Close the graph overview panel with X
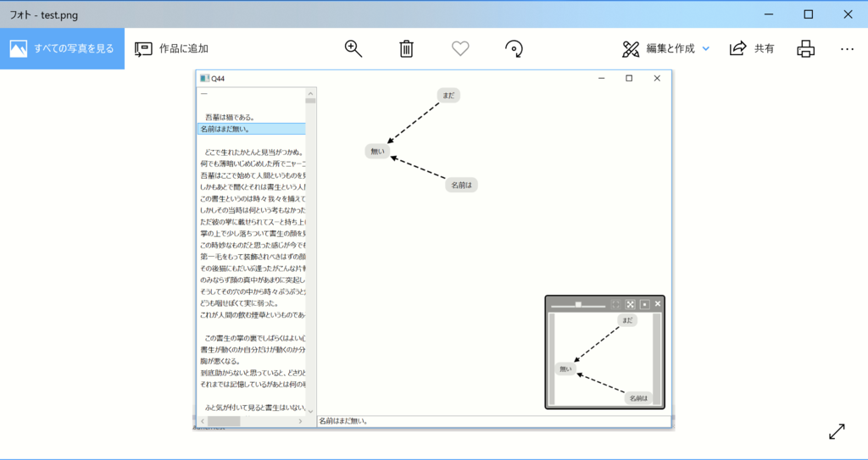This screenshot has width=868, height=460. point(658,304)
